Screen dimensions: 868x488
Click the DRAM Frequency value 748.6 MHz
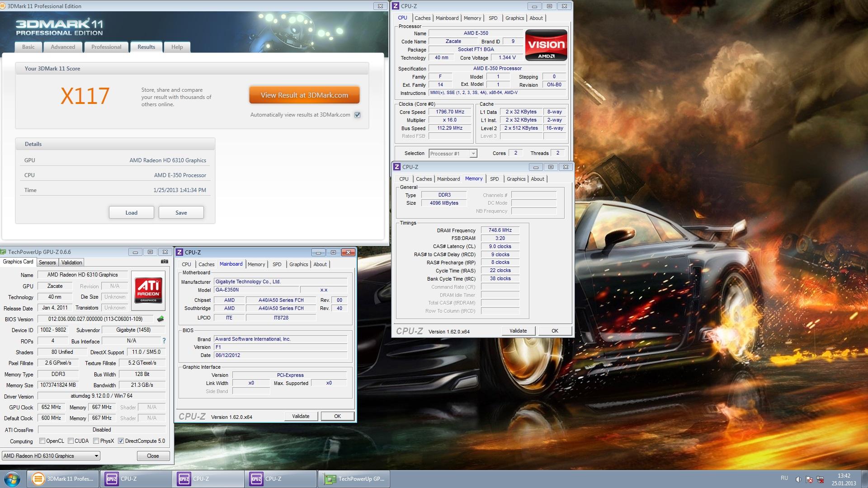(500, 230)
